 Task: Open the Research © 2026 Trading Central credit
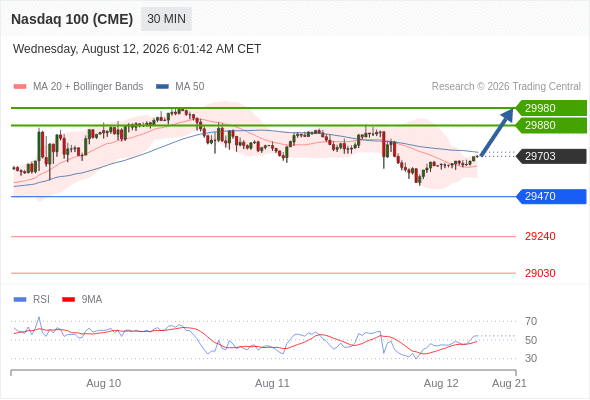point(506,87)
